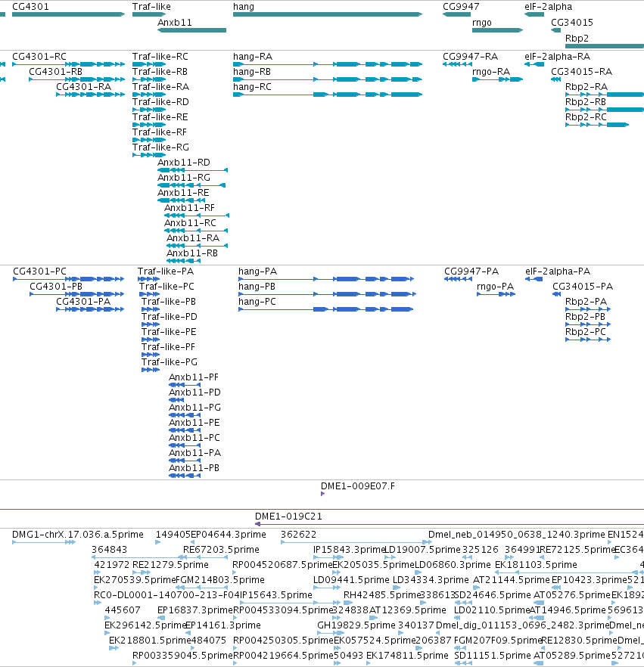Screen dimensions: 644x667
Task: Select protein Rbp2-PB
Action: [588, 324]
